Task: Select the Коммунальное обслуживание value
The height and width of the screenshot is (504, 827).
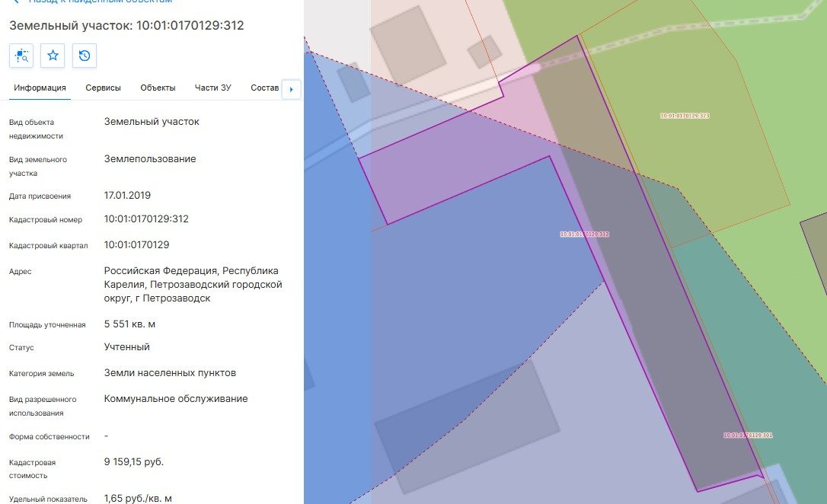Action: pos(176,399)
